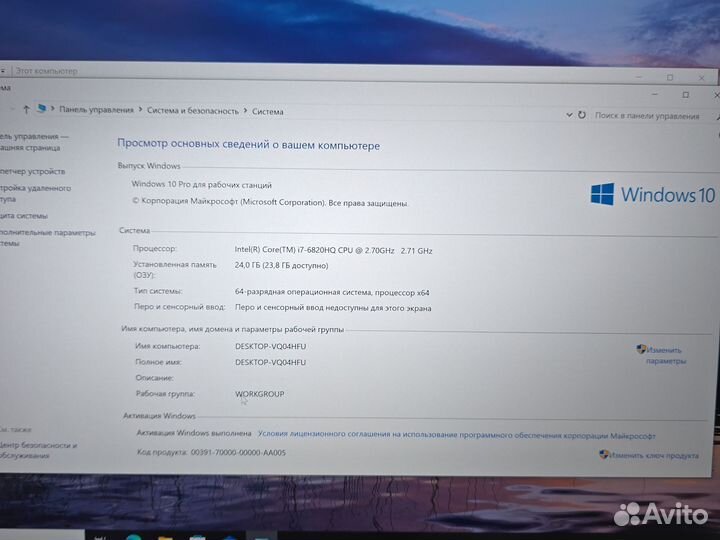Viewport: 720px width, 540px height.
Task: Maximize the front Система window
Action: (686, 95)
